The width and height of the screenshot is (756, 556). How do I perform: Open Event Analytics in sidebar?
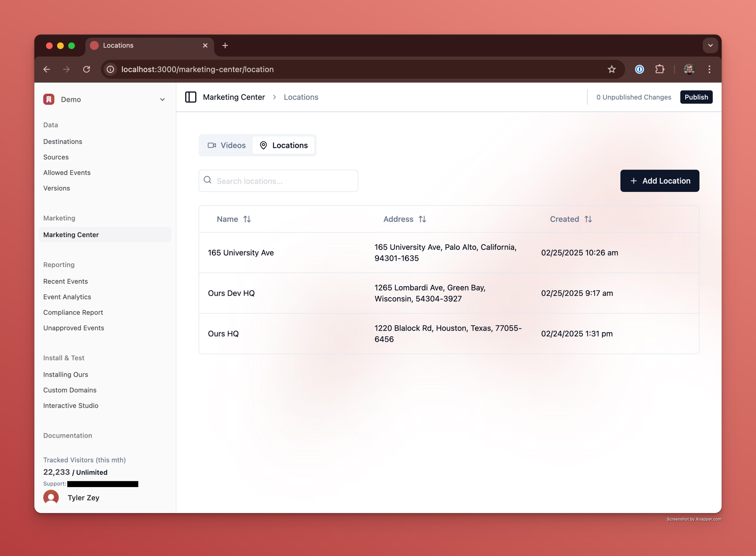[67, 297]
